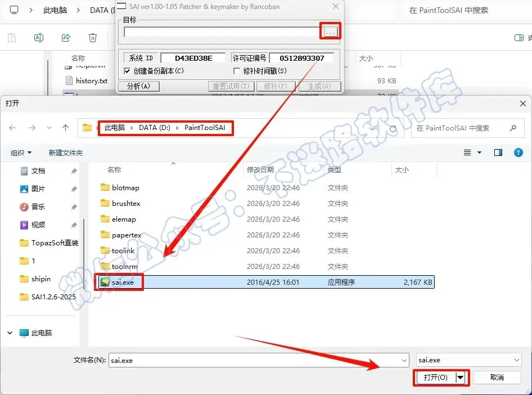The image size is (532, 395).
Task: Click the share icon in Explorer toolbar
Action: click(x=66, y=37)
